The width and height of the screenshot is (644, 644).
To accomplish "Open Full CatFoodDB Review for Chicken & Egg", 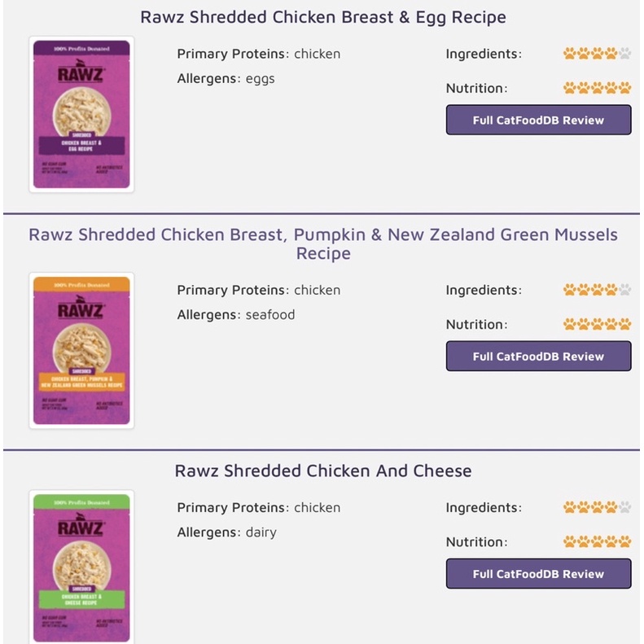I will pos(538,120).
